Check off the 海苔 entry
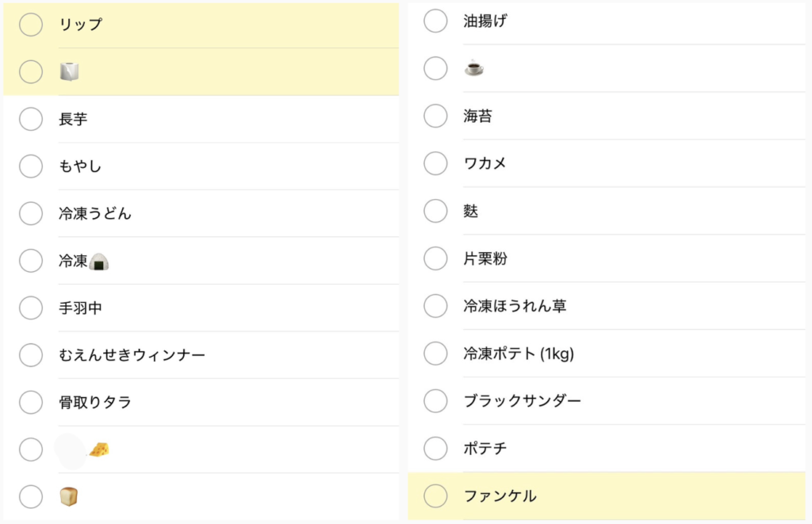 [435, 116]
